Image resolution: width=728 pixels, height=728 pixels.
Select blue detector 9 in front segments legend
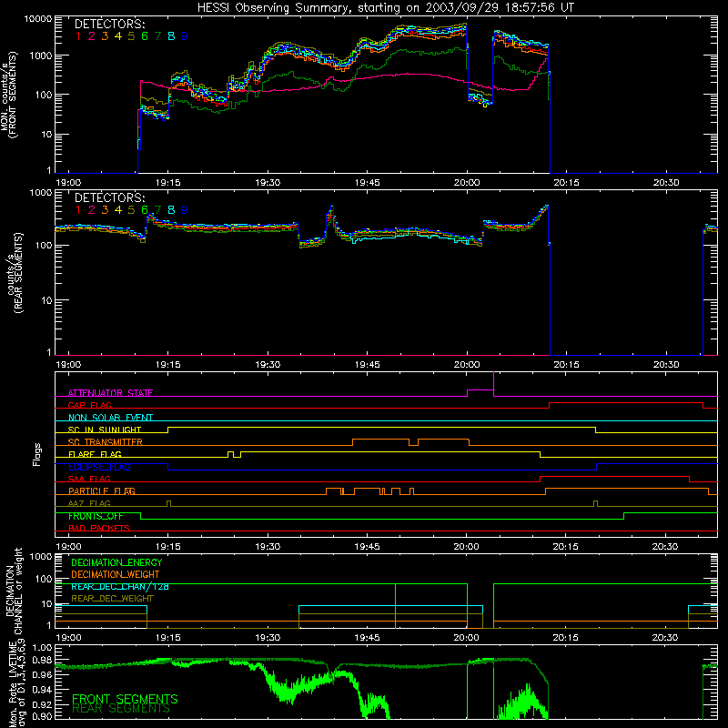[185, 36]
